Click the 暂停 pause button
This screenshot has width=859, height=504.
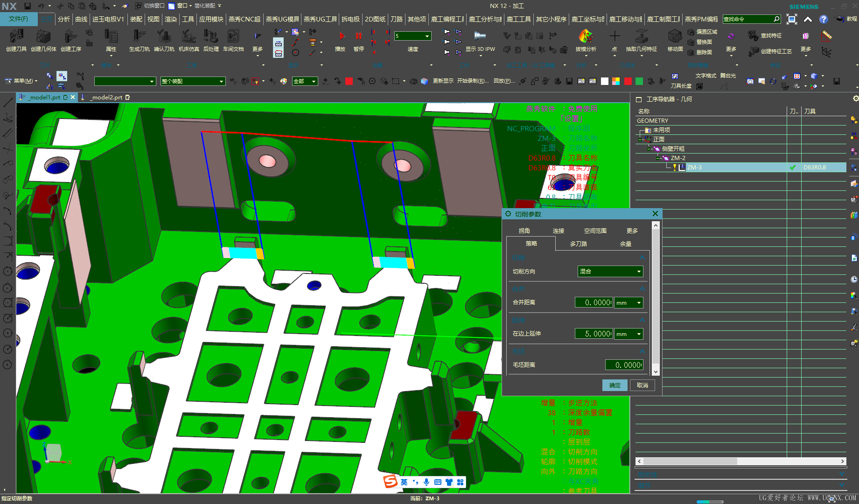pyautogui.click(x=358, y=36)
